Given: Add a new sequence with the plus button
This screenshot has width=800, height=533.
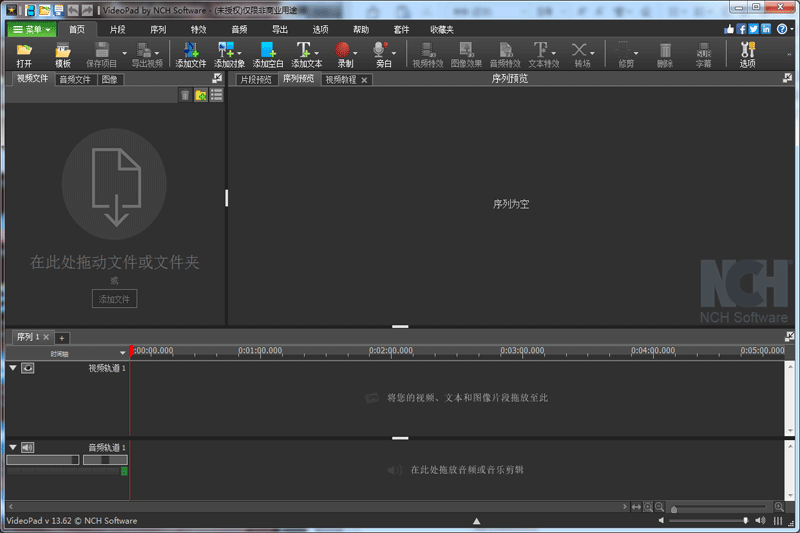Looking at the screenshot, I should pos(61,338).
